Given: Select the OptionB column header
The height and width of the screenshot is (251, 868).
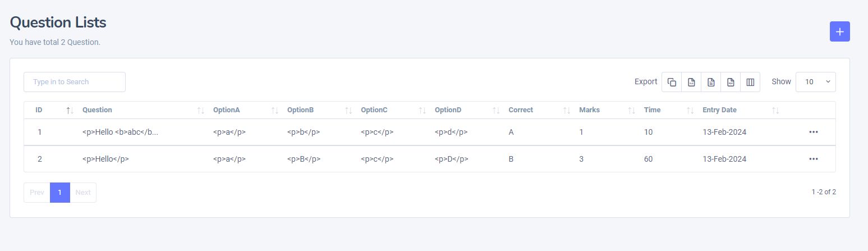Looking at the screenshot, I should click(x=299, y=110).
